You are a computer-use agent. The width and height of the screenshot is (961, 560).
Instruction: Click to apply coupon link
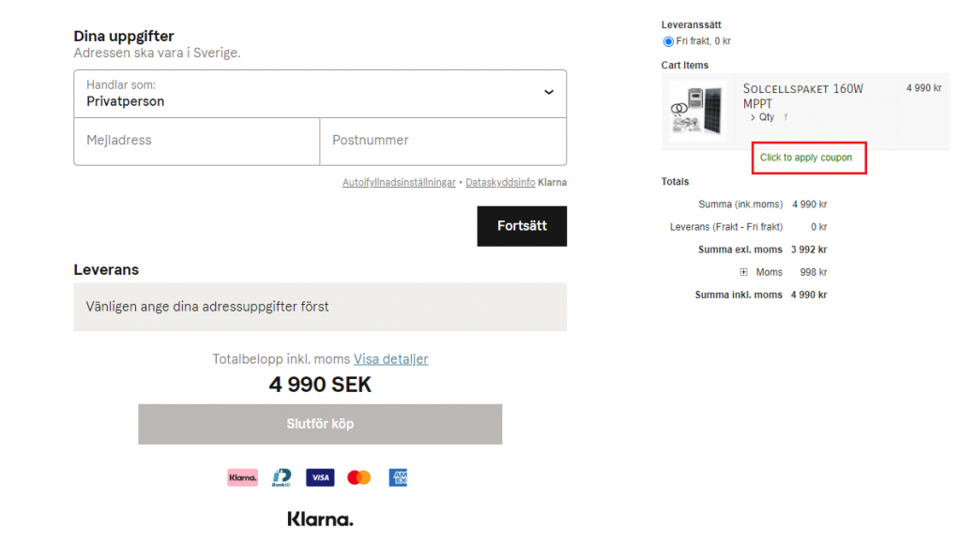point(806,158)
